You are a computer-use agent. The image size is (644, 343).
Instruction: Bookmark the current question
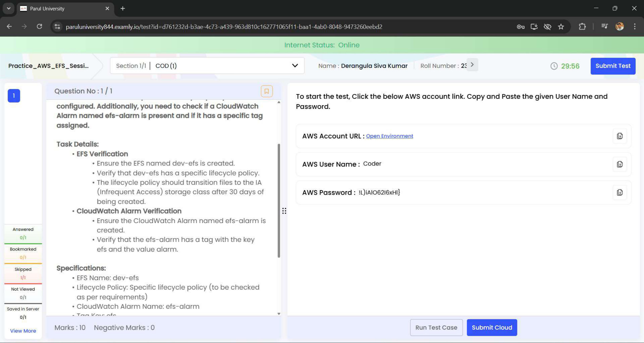(x=266, y=91)
